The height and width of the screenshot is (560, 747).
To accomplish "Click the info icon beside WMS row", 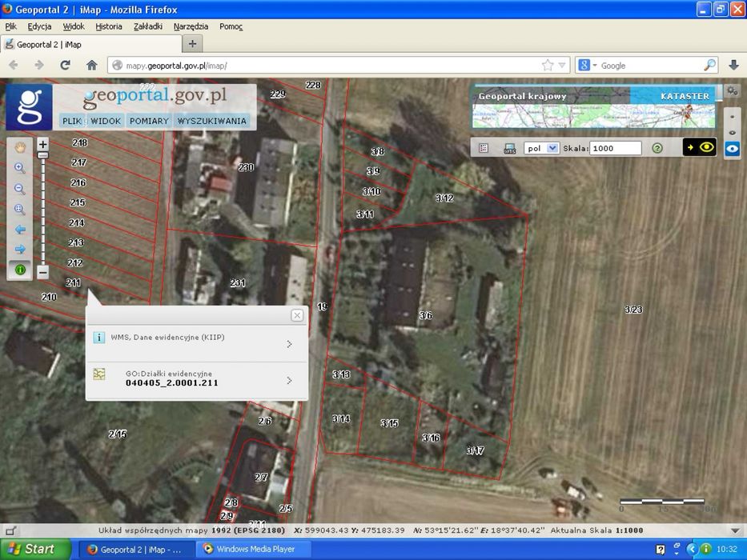I will pos(98,338).
